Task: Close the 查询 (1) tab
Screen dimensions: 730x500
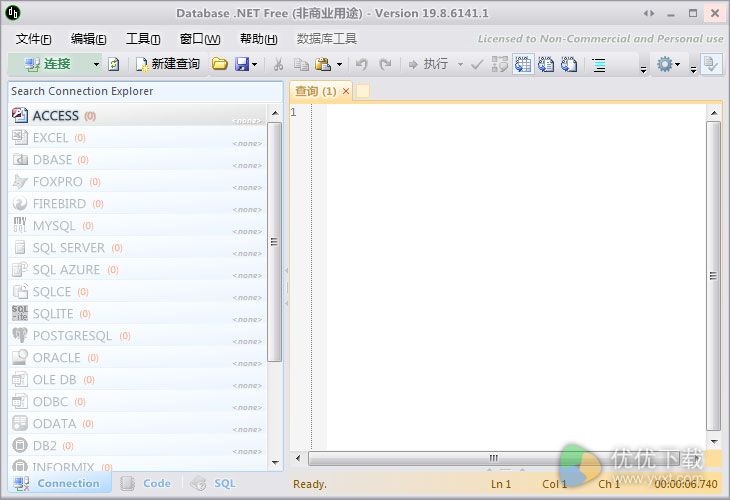Action: click(x=346, y=91)
